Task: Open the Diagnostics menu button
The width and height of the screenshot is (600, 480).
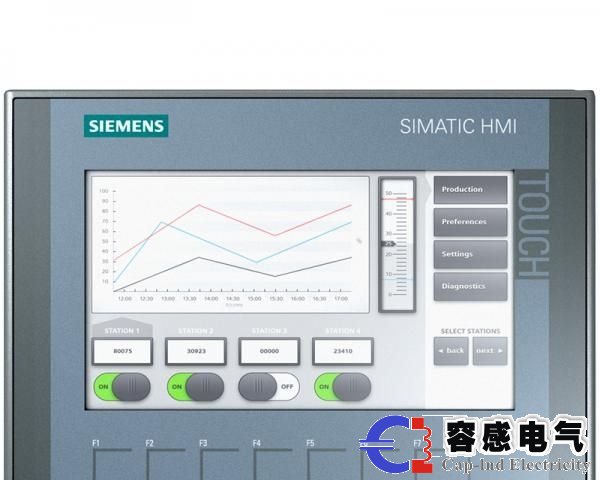Action: pyautogui.click(x=470, y=286)
